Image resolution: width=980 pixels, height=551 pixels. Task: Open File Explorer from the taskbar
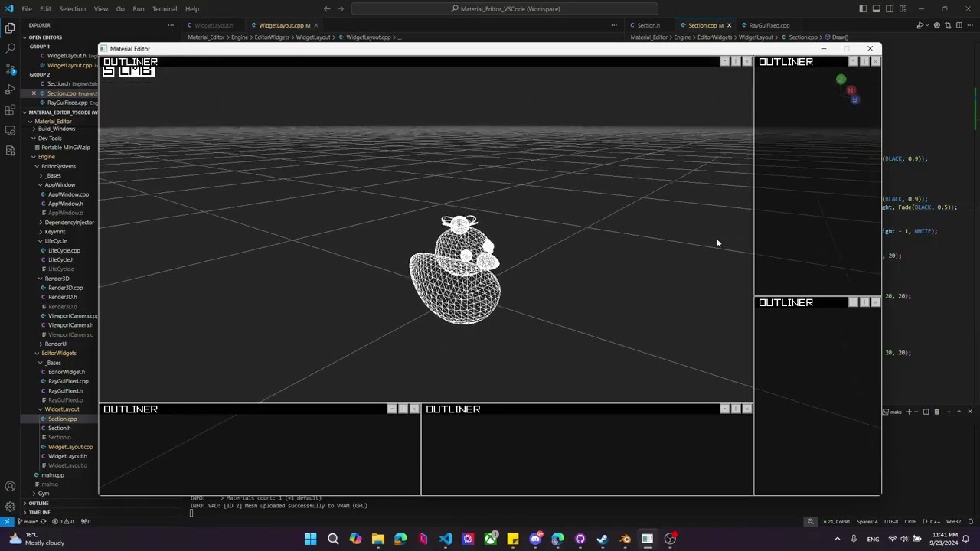click(x=378, y=539)
